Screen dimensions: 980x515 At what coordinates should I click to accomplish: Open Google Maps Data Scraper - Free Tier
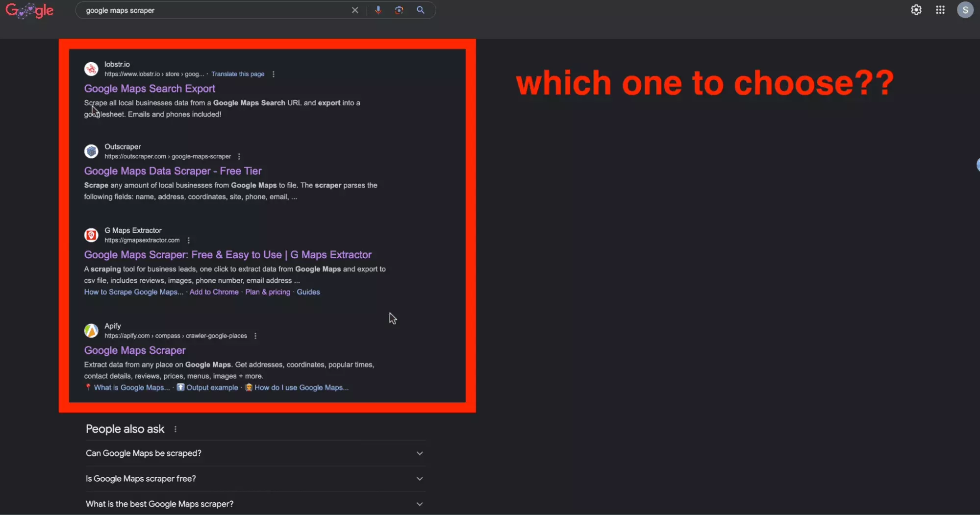tap(173, 171)
